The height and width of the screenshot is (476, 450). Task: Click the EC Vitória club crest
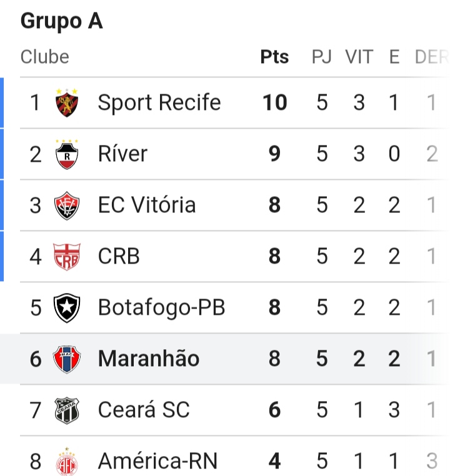point(67,206)
